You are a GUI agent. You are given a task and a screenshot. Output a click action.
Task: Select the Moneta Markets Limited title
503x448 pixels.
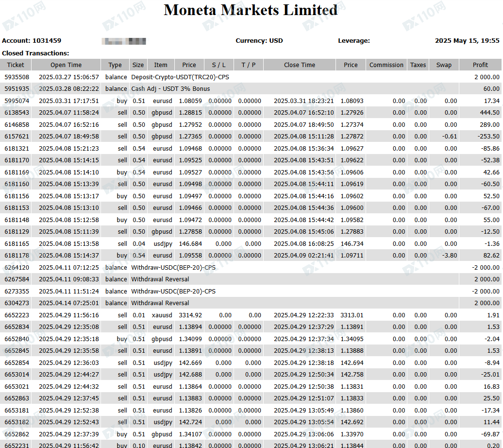click(251, 10)
